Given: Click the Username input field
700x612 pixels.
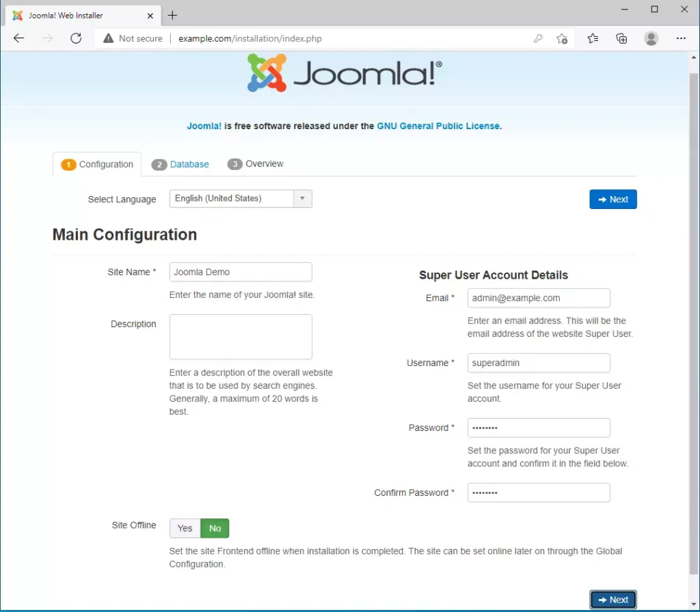Looking at the screenshot, I should pos(539,363).
